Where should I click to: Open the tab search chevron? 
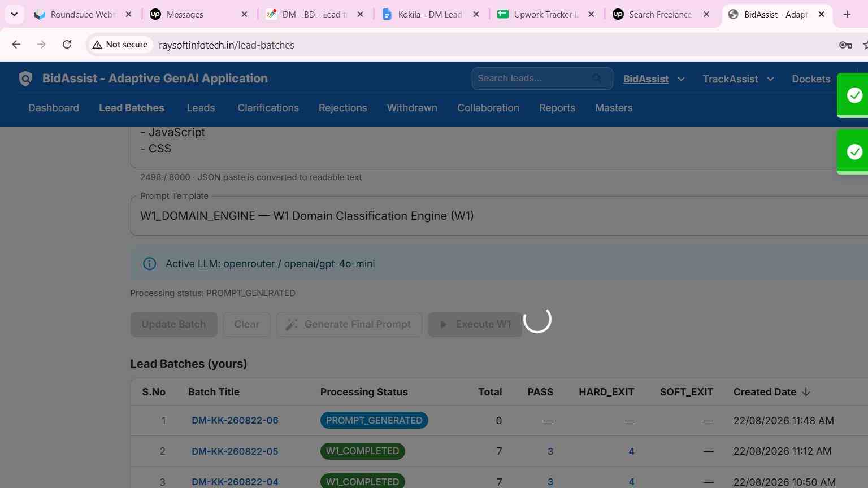14,15
